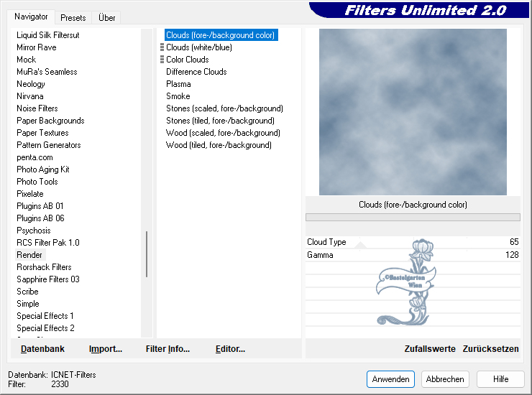Open Hilfe for help
Screen dimensions: 532x395
(500, 379)
